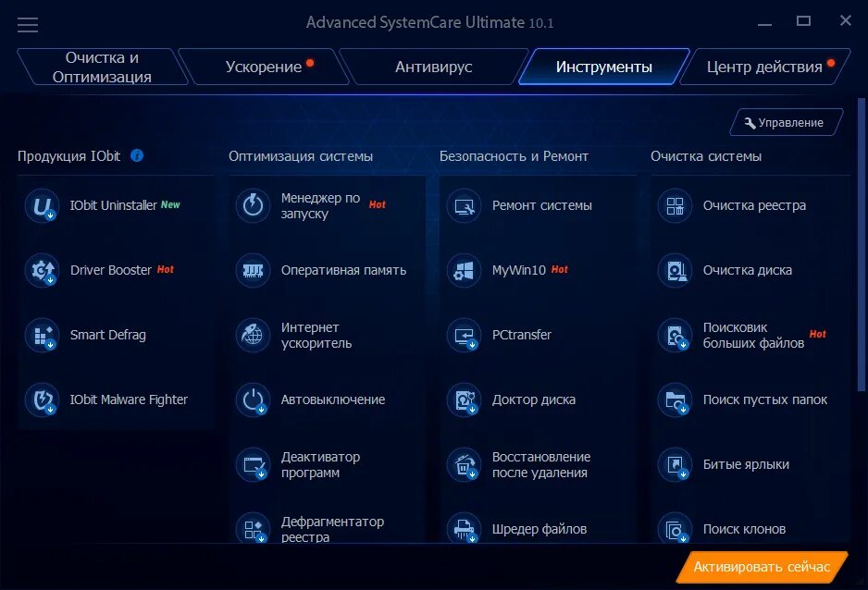Select the Инструменты tab
868x590 pixels.
pyautogui.click(x=604, y=67)
